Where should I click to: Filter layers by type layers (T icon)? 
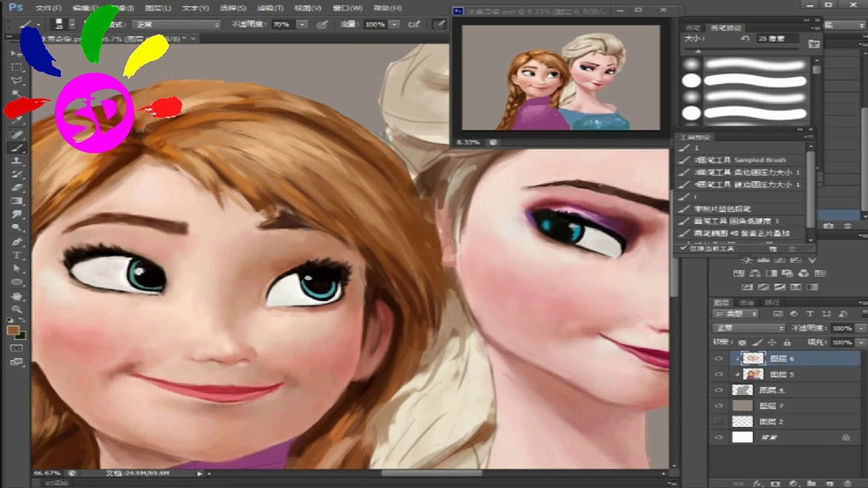810,314
